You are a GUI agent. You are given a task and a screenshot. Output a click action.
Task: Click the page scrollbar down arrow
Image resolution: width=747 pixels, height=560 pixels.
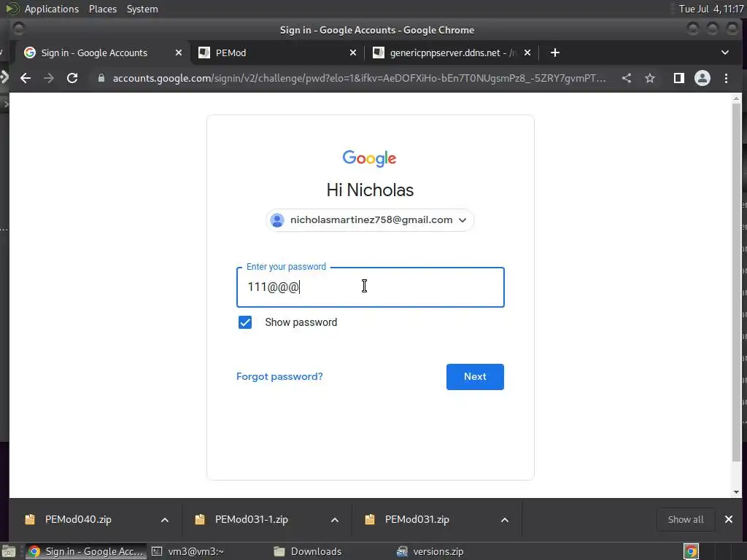(737, 492)
